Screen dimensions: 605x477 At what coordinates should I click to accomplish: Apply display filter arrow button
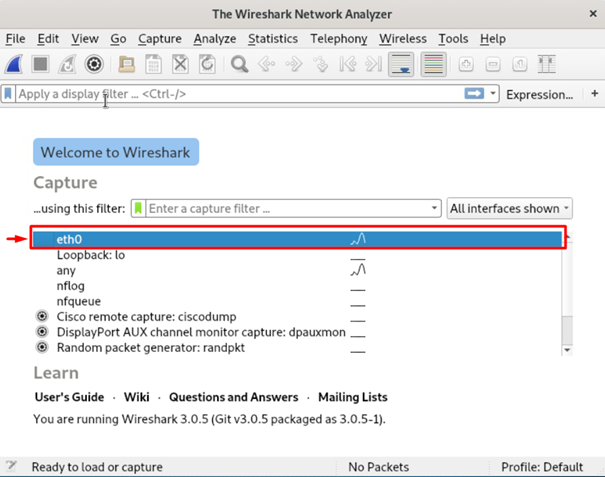coord(474,93)
